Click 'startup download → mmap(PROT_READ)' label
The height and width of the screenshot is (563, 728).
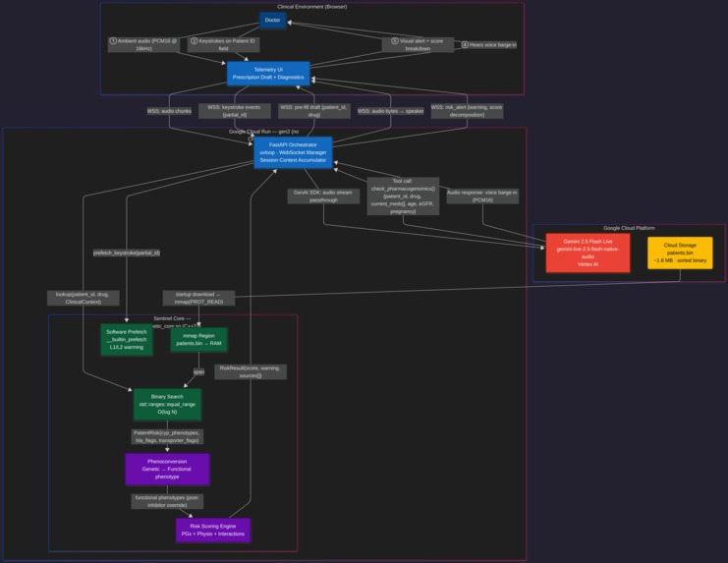198,298
